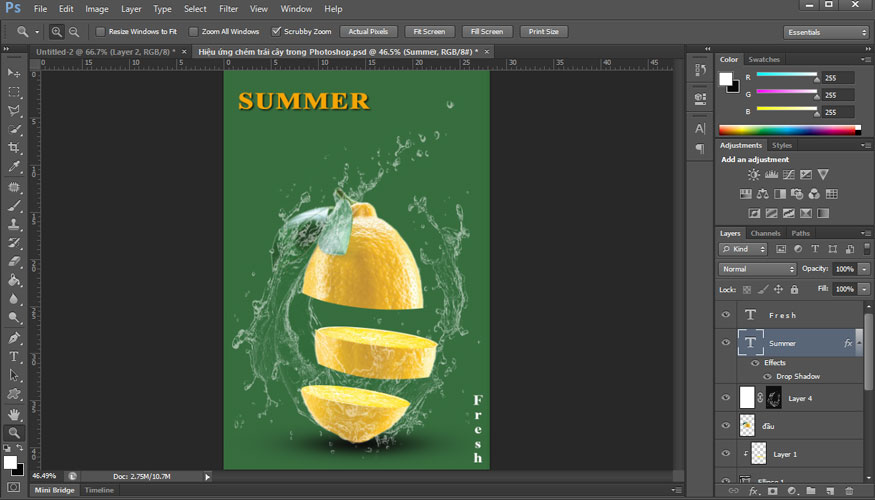Click the Fit Screen button
The height and width of the screenshot is (500, 875).
point(429,32)
